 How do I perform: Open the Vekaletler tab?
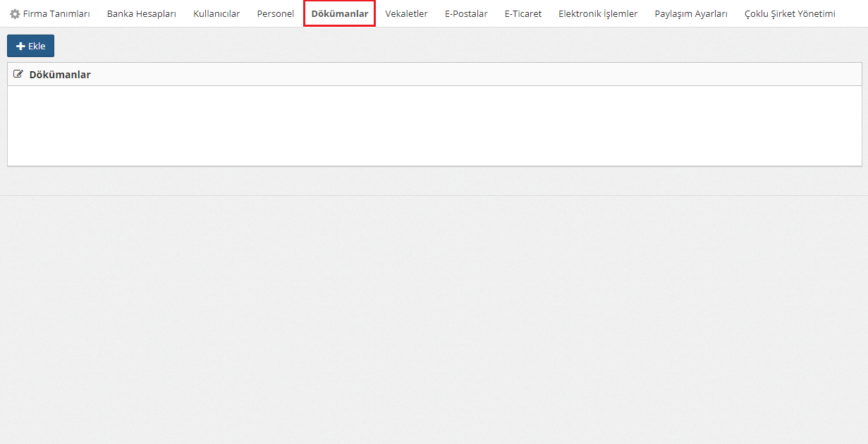pos(406,13)
